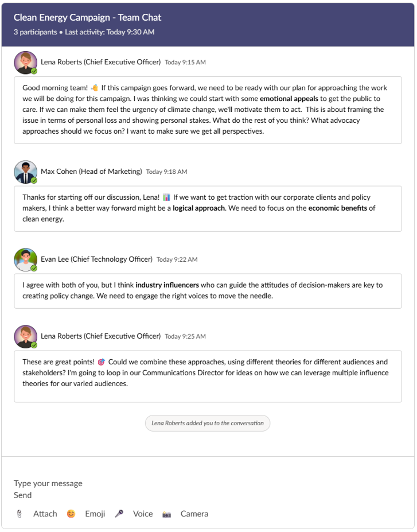This screenshot has width=417, height=532.
Task: Click the 3 participants header text
Action: click(35, 32)
